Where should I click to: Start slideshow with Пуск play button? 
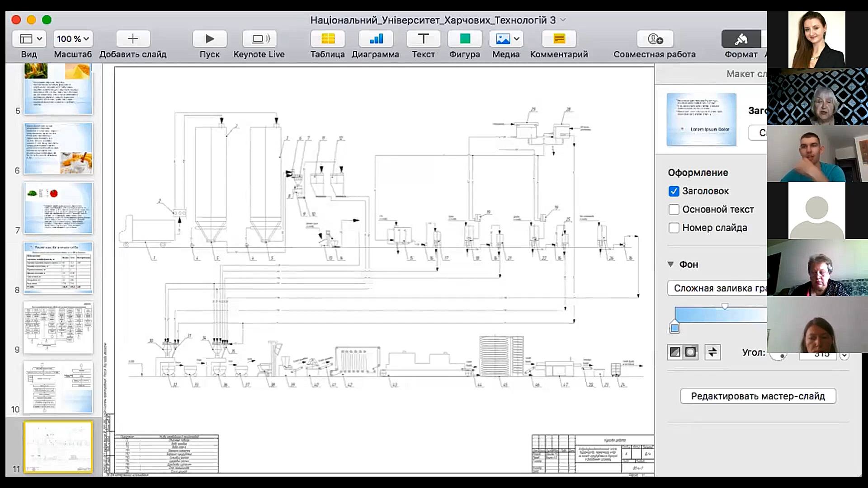[209, 39]
